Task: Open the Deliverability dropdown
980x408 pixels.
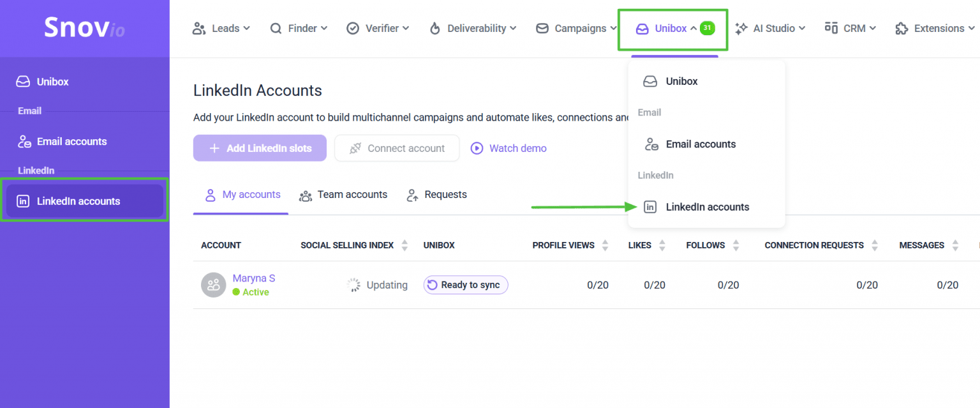Action: 475,28
